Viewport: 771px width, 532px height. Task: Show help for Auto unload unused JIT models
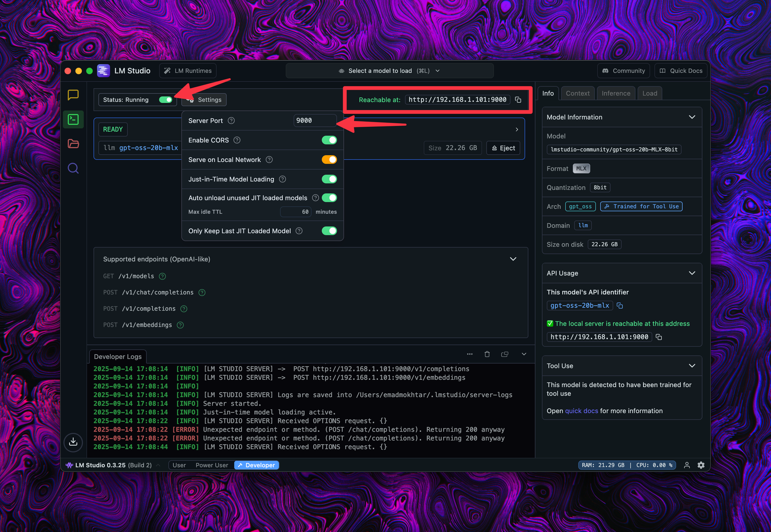click(x=315, y=198)
